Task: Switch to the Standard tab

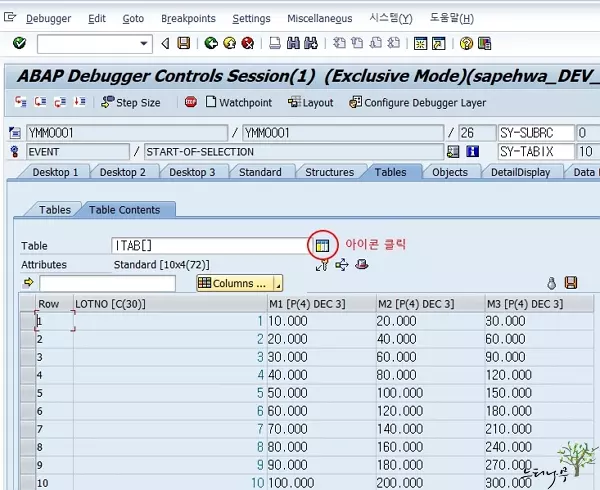Action: [260, 172]
